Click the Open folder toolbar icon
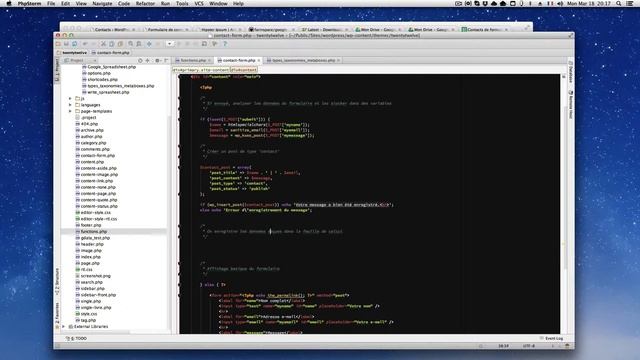 pyautogui.click(x=58, y=44)
